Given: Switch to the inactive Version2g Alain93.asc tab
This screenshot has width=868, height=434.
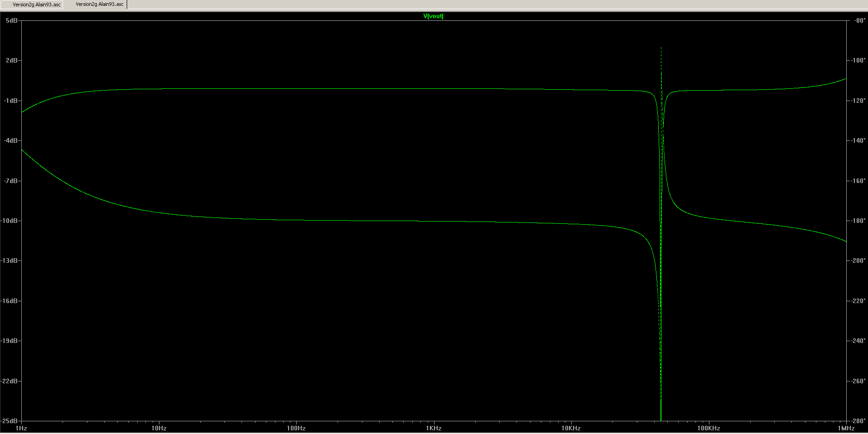Looking at the screenshot, I should [x=32, y=5].
